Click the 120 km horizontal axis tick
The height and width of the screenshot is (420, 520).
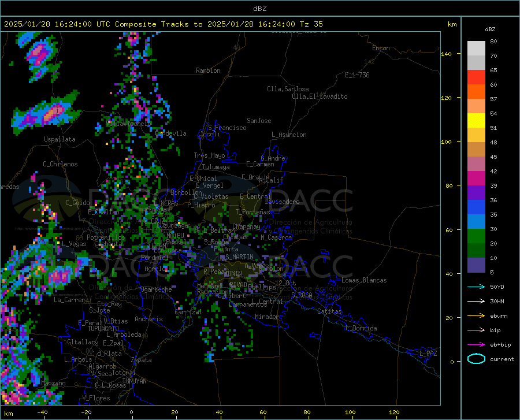[x=394, y=412]
